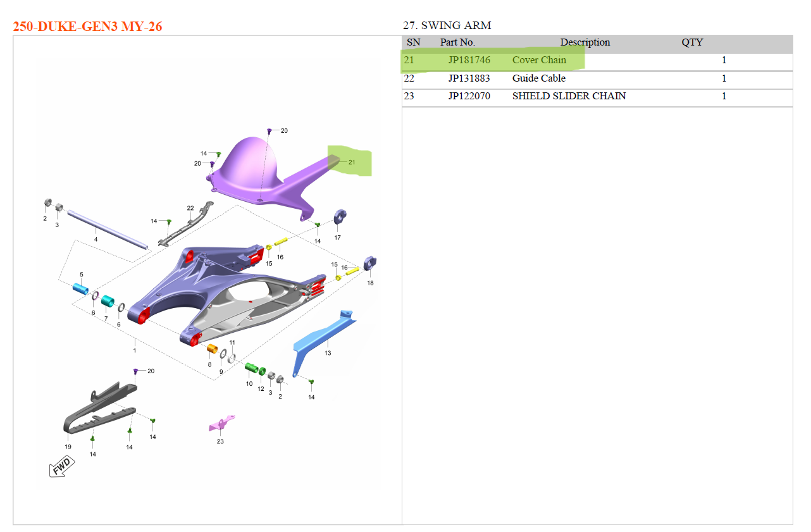Click callout label 4 in diagram

click(96, 239)
